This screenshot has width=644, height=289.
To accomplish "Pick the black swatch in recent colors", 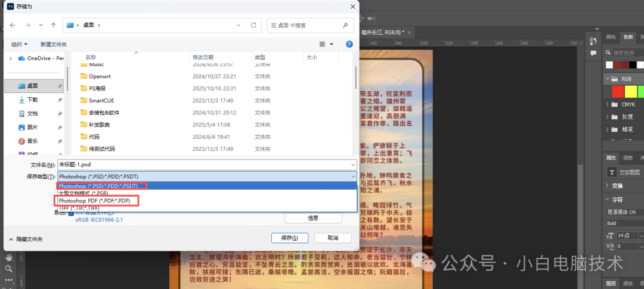I will click(x=633, y=65).
